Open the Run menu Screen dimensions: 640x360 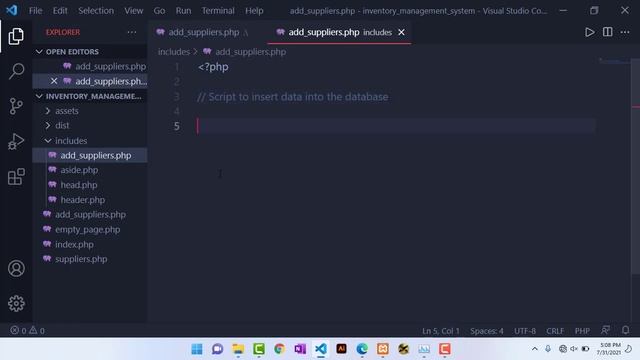point(183,11)
